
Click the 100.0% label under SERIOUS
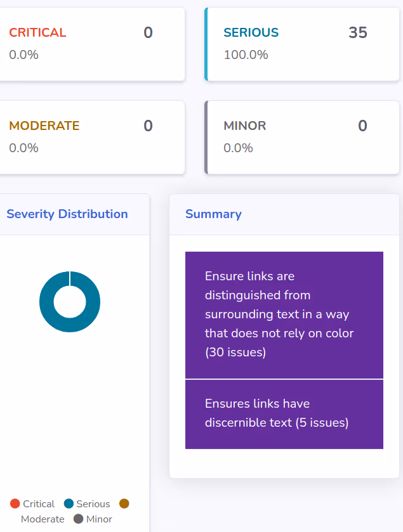pyautogui.click(x=246, y=55)
